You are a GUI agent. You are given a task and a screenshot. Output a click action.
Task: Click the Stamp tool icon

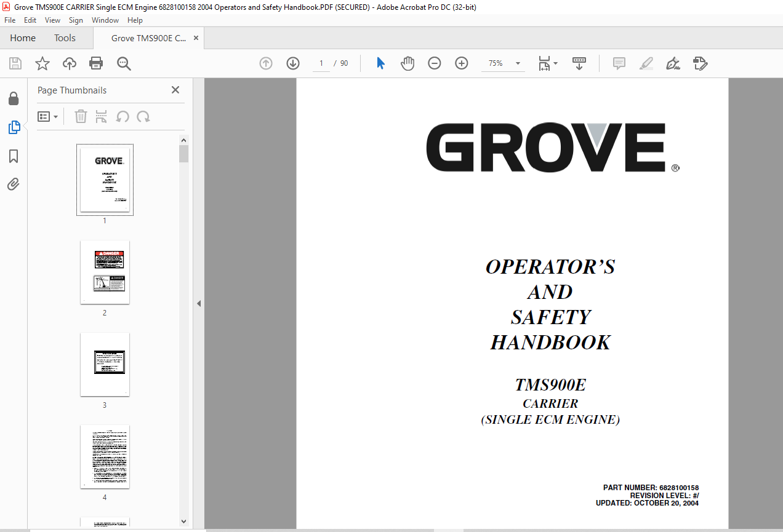700,63
